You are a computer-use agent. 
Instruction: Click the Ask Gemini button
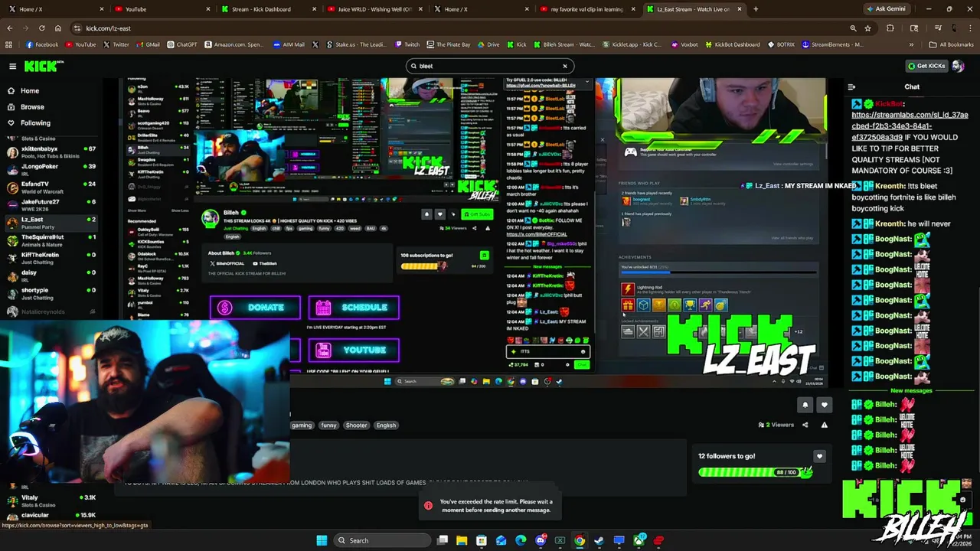(x=885, y=9)
